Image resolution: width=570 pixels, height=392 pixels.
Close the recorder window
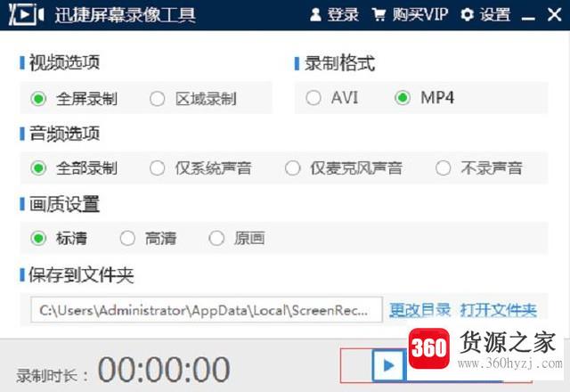pos(554,15)
